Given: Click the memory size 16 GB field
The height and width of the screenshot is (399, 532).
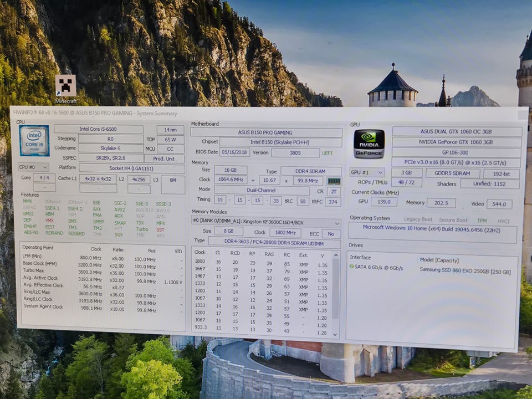Looking at the screenshot, I should click(231, 170).
